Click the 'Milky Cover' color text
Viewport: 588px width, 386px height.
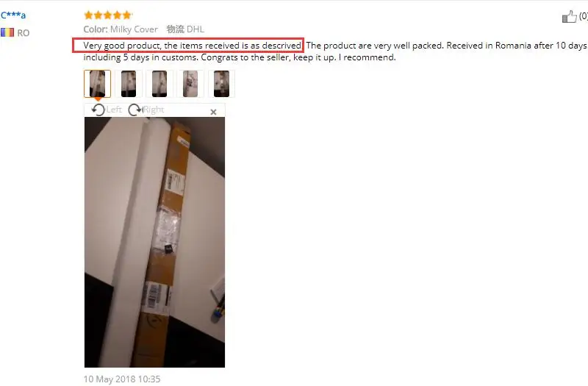tap(134, 29)
